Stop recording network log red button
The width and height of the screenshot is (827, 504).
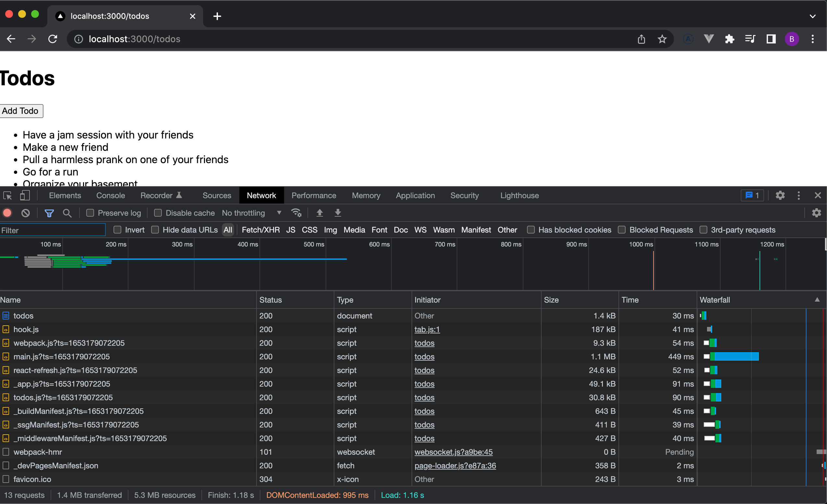(x=7, y=213)
